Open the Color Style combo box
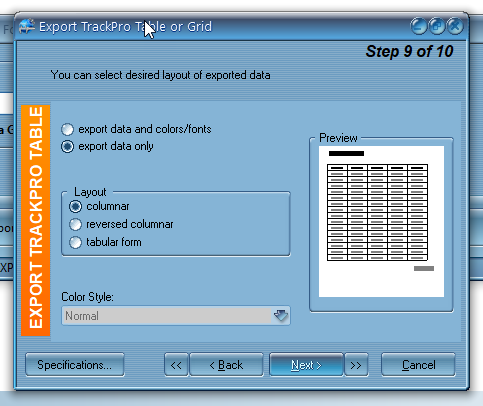Image resolution: width=483 pixels, height=406 pixels. tap(176, 316)
